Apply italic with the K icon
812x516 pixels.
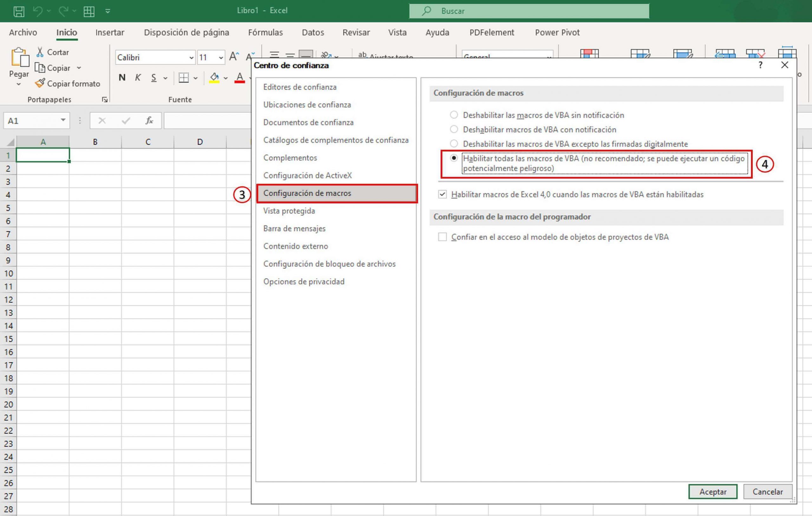point(138,78)
